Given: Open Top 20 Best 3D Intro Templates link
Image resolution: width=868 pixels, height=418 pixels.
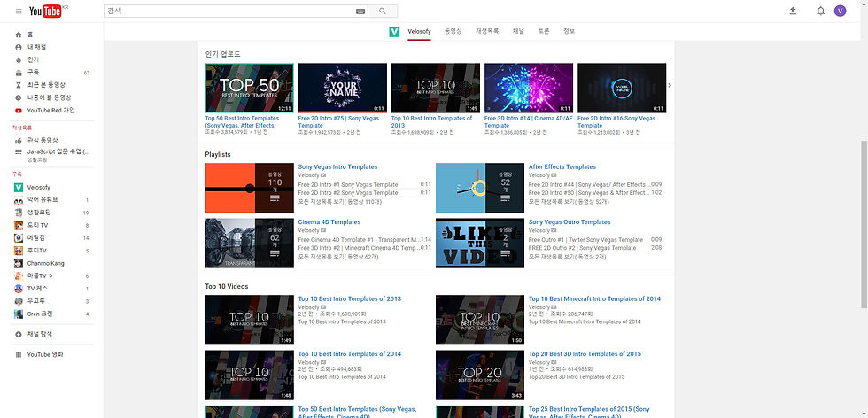Looking at the screenshot, I should [585, 353].
